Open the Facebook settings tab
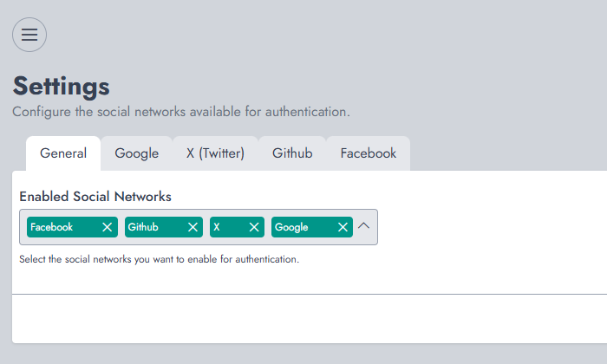The height and width of the screenshot is (364, 607). tap(369, 153)
